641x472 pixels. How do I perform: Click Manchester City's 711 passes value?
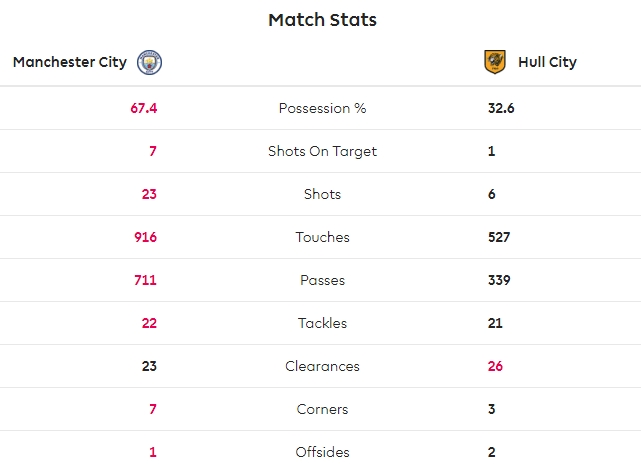point(146,280)
